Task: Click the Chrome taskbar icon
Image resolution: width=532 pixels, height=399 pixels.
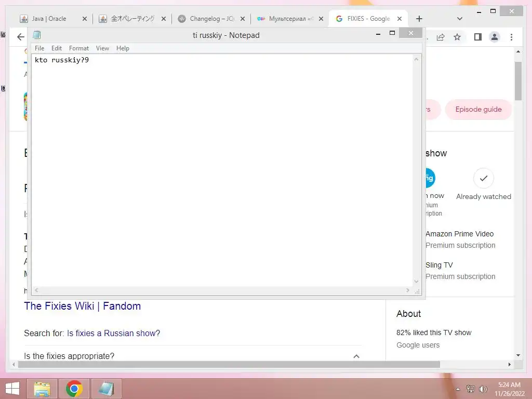Action: [x=74, y=389]
